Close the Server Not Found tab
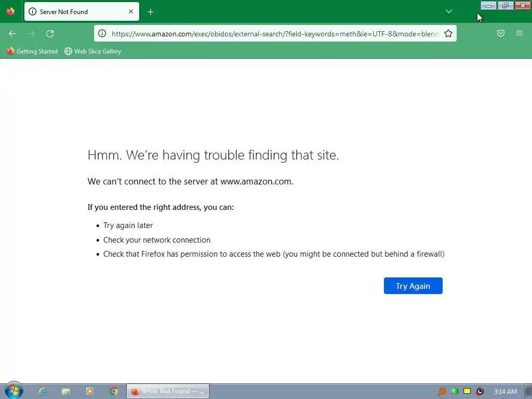 [131, 11]
